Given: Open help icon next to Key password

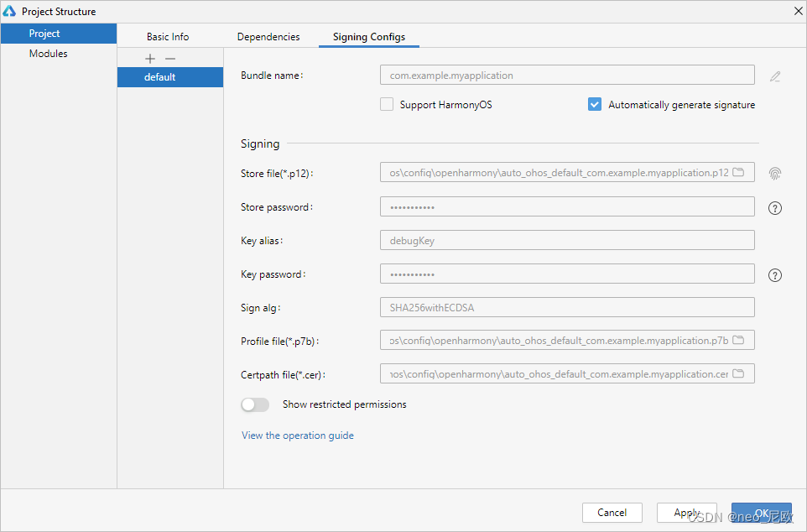Looking at the screenshot, I should 774,275.
